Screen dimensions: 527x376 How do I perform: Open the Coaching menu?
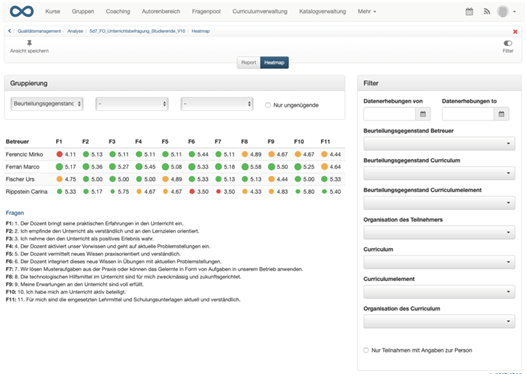[118, 11]
